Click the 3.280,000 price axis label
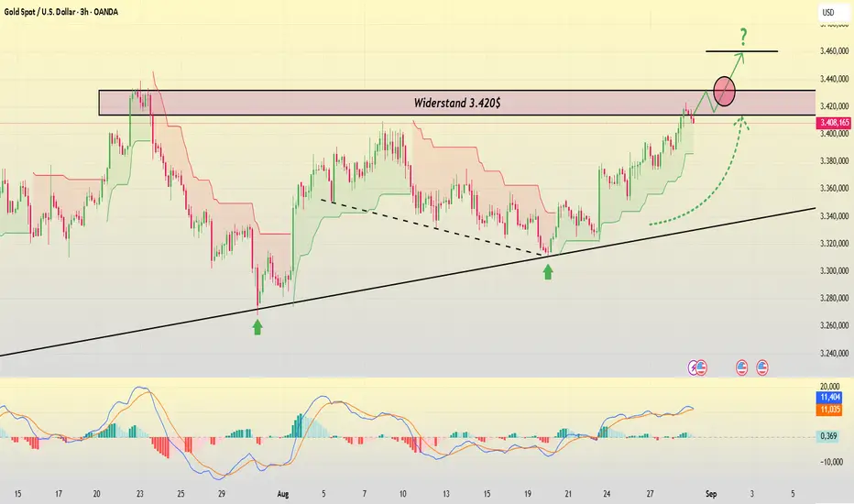Image resolution: width=854 pixels, height=504 pixels. pos(834,298)
